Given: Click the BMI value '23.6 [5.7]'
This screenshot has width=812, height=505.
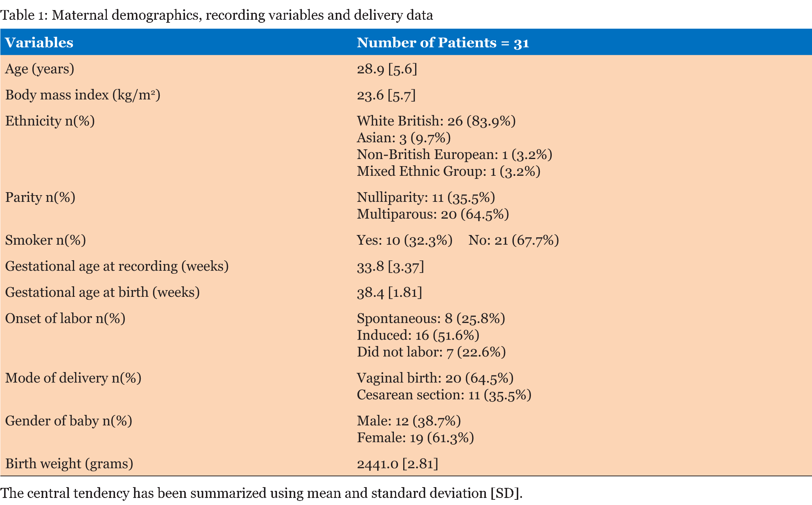Looking at the screenshot, I should (x=386, y=95).
